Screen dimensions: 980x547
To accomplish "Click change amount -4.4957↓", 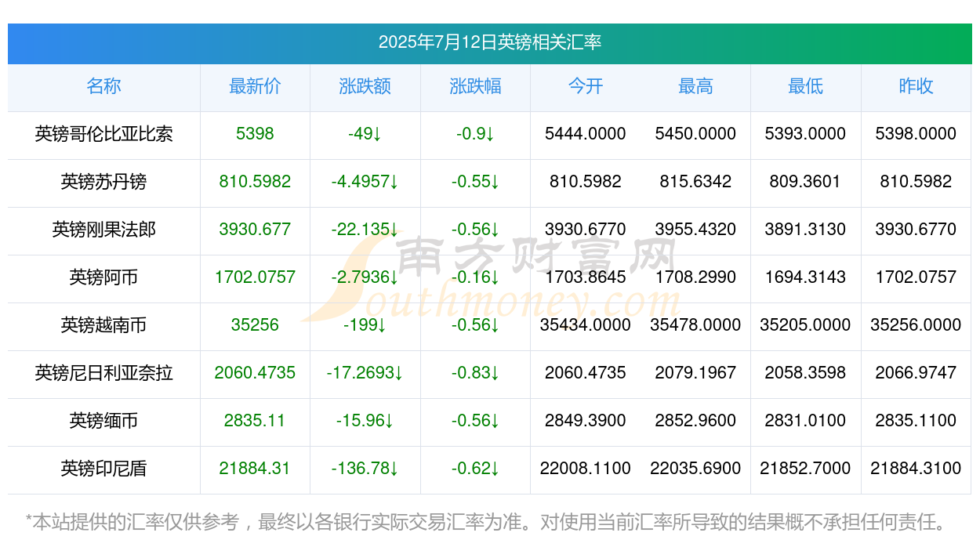I will (x=365, y=182).
